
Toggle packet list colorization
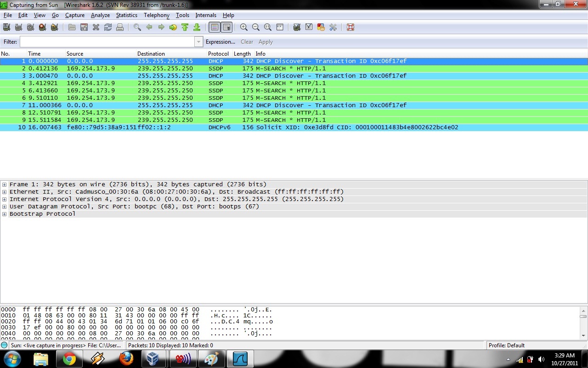coord(215,27)
